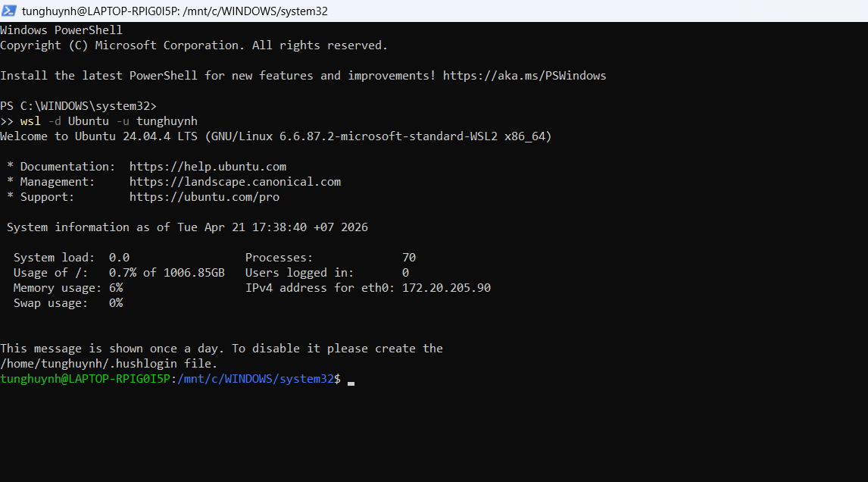Click the Processes count 70
This screenshot has width=868, height=482.
tap(409, 258)
